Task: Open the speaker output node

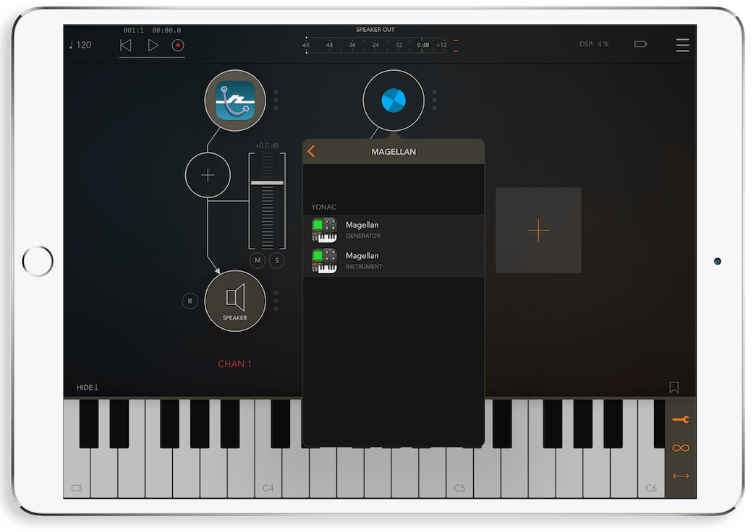Action: point(234,301)
